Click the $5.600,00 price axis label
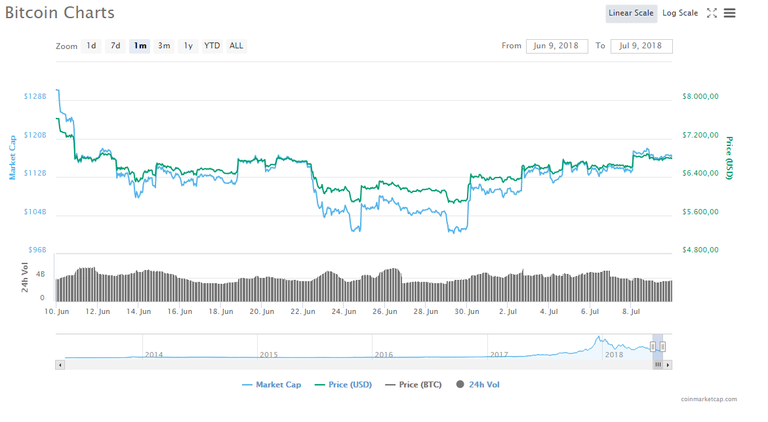This screenshot has height=422, width=768. click(x=700, y=212)
